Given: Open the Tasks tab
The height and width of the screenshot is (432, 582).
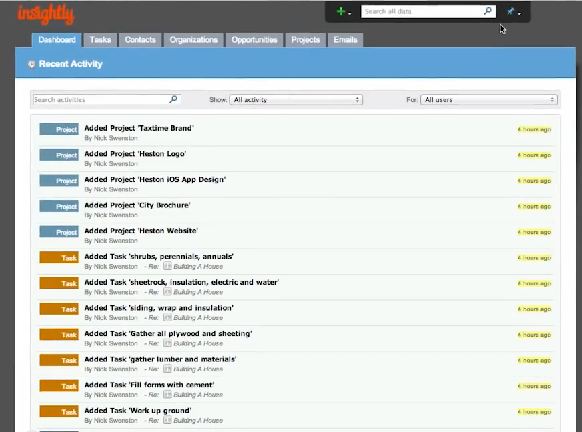Looking at the screenshot, I should tap(100, 40).
